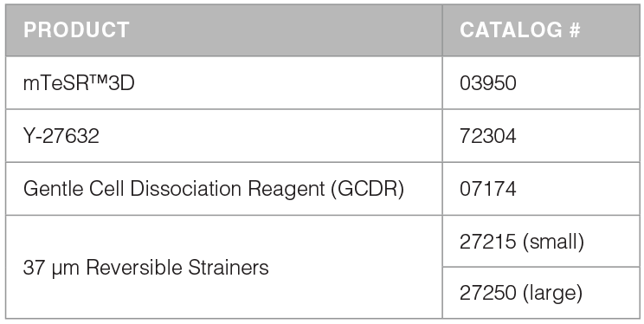
Task: Click the word Reversible in product column
Action: click(134, 268)
